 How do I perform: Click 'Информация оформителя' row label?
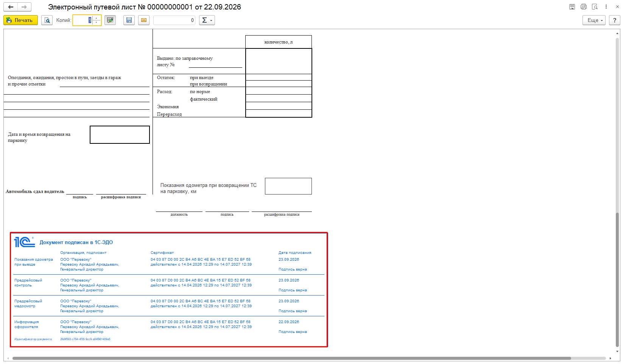[x=26, y=324]
